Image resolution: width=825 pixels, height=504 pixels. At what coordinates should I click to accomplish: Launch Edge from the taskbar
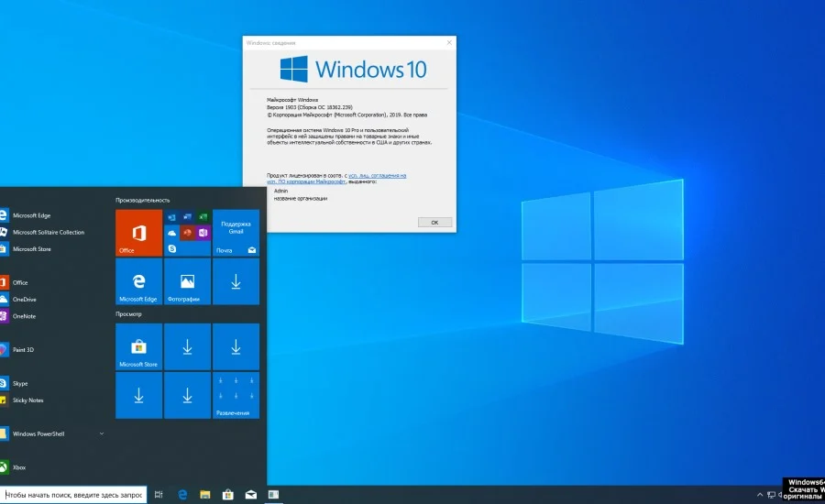[182, 495]
